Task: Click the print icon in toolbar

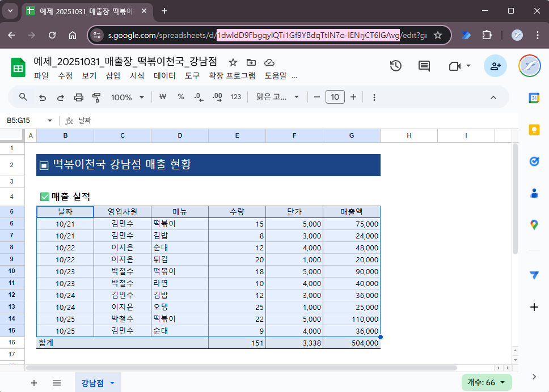Action: [x=79, y=97]
